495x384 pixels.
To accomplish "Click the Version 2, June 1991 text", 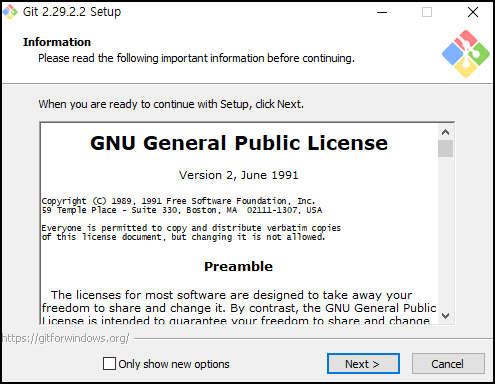I will pyautogui.click(x=239, y=175).
